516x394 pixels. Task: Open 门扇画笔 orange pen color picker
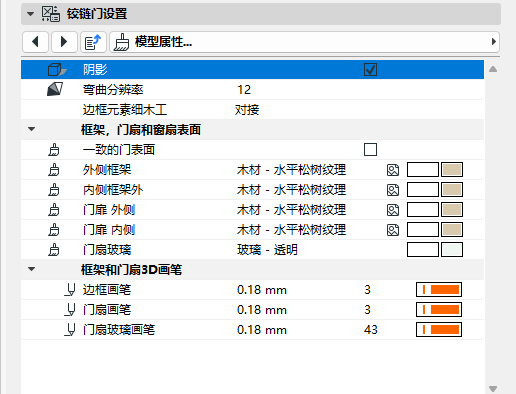439,310
